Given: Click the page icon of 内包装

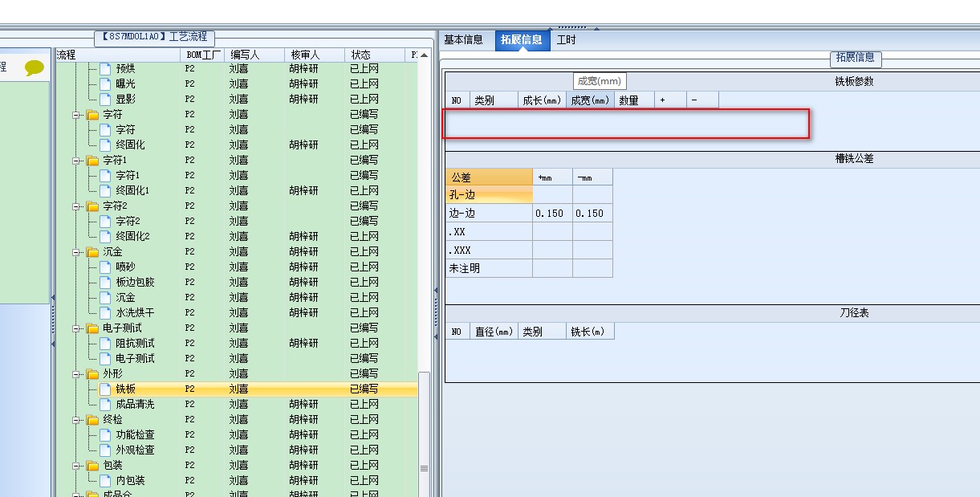Looking at the screenshot, I should click(105, 481).
